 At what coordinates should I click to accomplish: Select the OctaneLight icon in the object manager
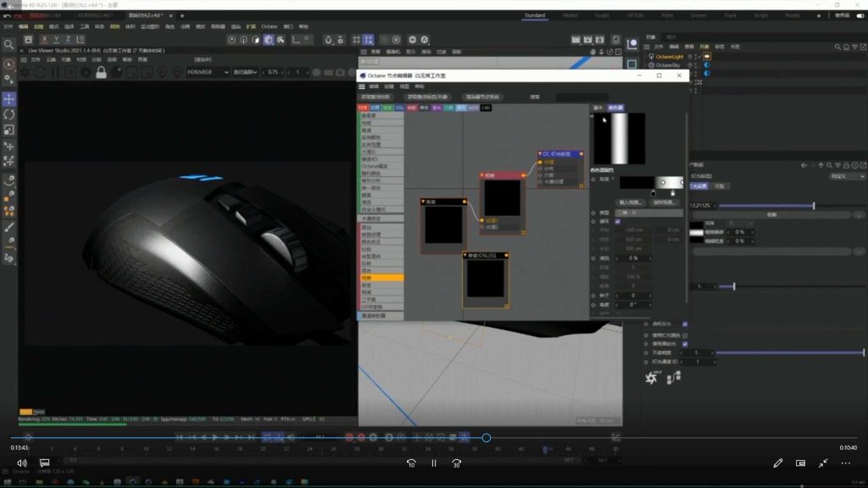[x=652, y=56]
